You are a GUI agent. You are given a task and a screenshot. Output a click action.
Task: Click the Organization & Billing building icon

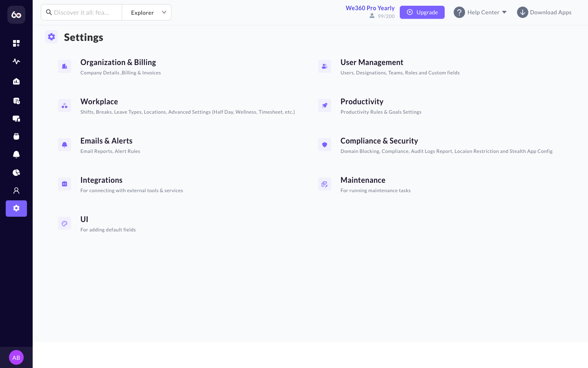[65, 66]
